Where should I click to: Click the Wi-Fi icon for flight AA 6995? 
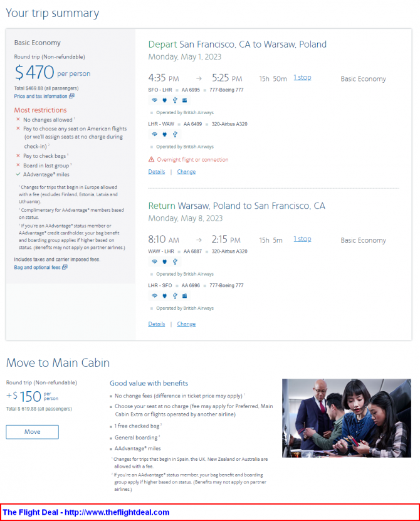[x=154, y=100]
